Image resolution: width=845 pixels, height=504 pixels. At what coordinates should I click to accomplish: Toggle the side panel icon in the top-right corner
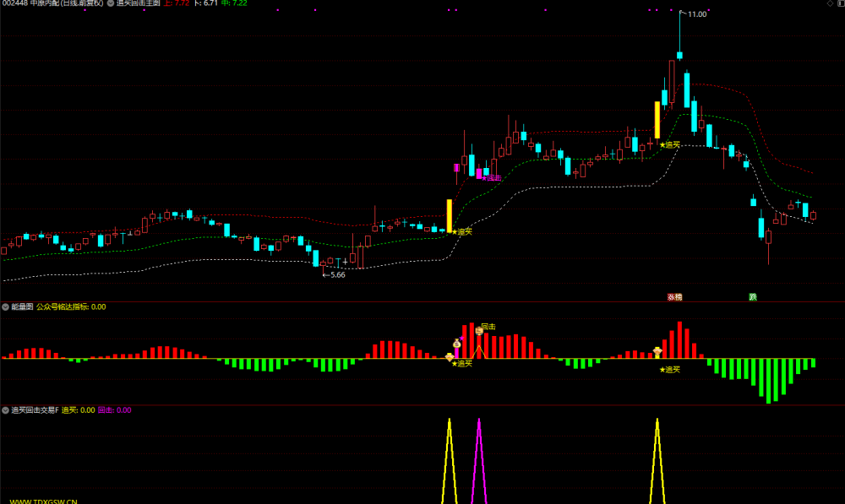841,3
